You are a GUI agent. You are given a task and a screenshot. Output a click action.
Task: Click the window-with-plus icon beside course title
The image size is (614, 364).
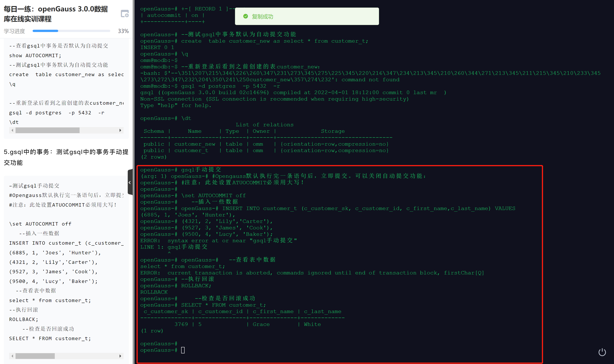point(125,14)
